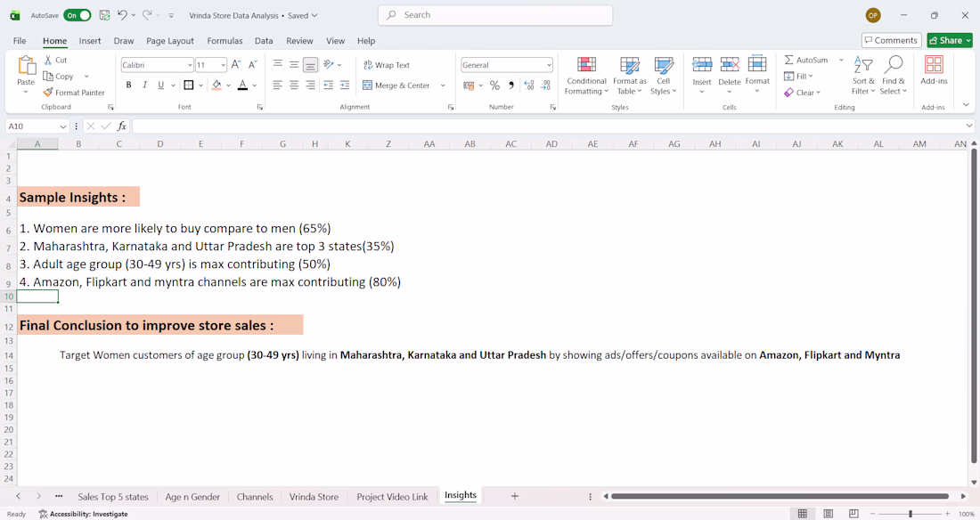Click the Decrease Indent icon
This screenshot has height=520, width=980.
tap(328, 85)
